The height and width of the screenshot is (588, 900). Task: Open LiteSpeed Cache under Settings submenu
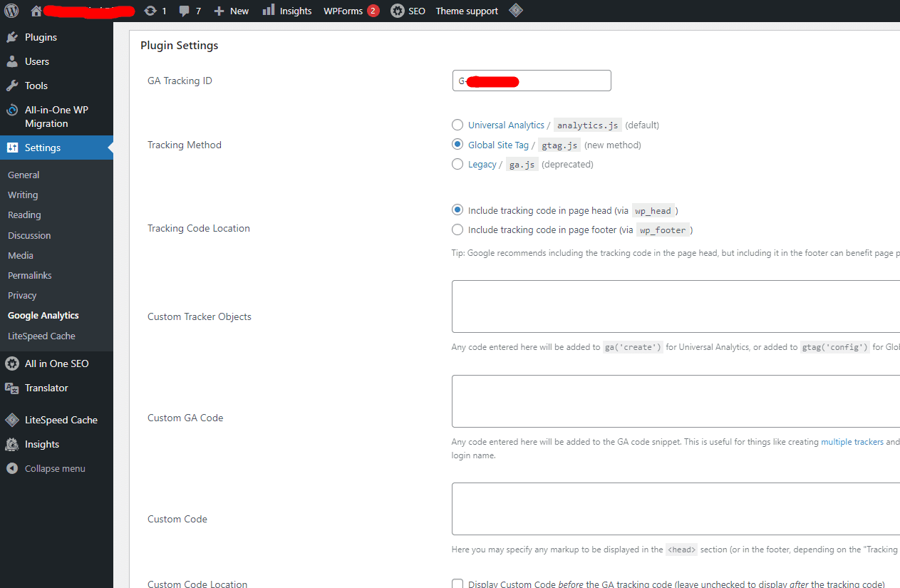pyautogui.click(x=41, y=336)
